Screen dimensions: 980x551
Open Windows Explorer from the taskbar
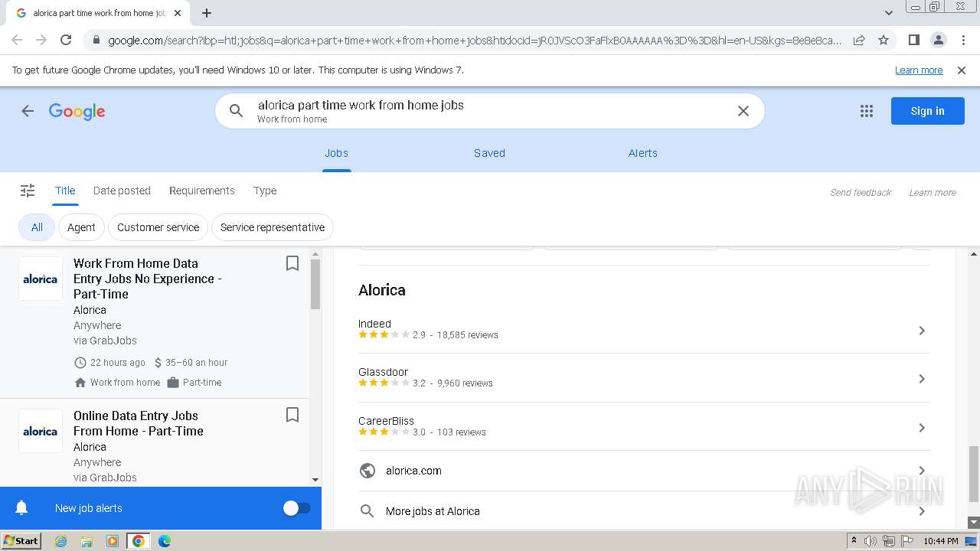tap(87, 541)
